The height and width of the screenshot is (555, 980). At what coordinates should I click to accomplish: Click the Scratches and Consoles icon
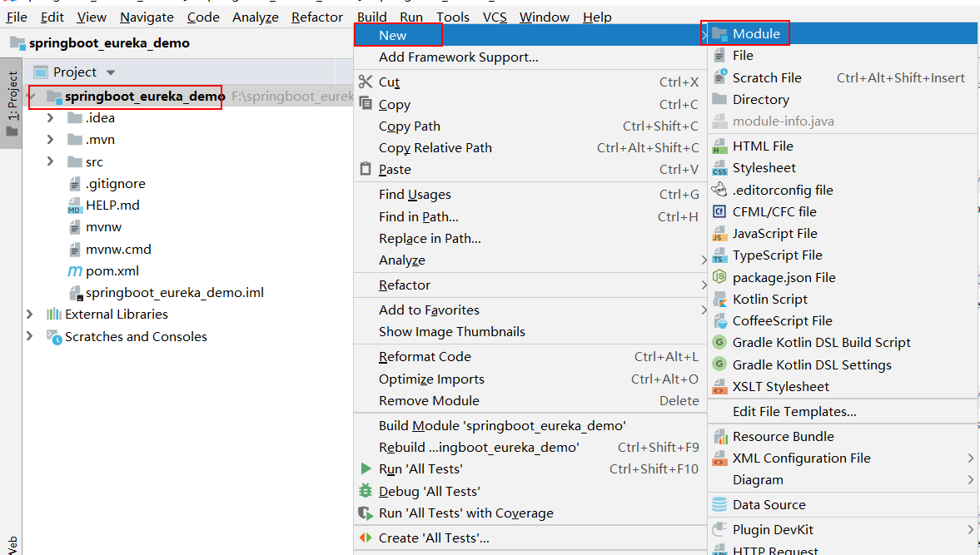54,336
